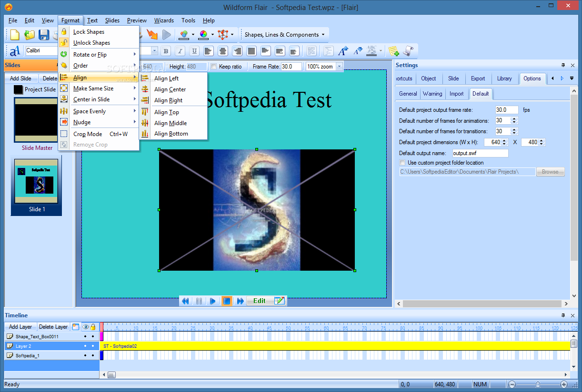Pin the Settings panel with pushpin icon
Image resolution: width=582 pixels, height=392 pixels.
(563, 65)
